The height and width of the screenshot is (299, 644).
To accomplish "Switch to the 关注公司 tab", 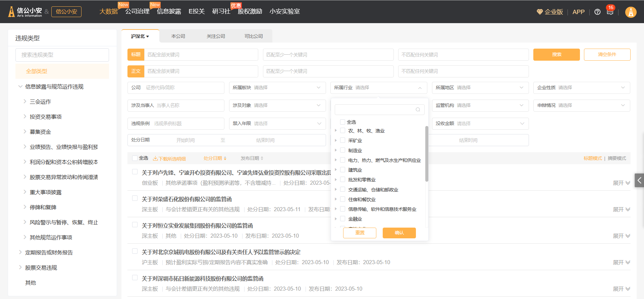I will pyautogui.click(x=216, y=36).
